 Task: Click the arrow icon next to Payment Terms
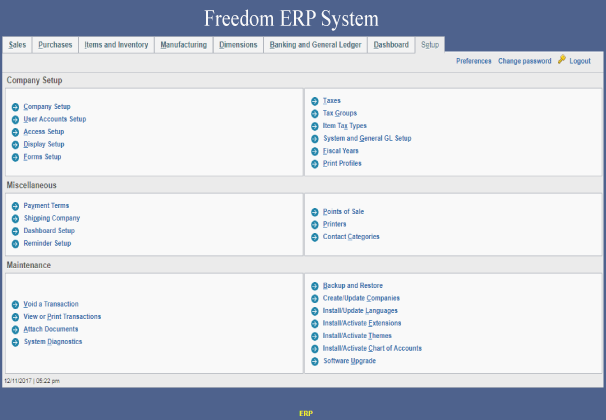click(x=15, y=206)
